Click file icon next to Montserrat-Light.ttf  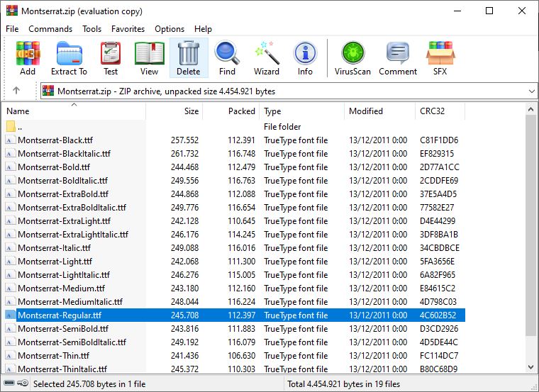coord(10,261)
